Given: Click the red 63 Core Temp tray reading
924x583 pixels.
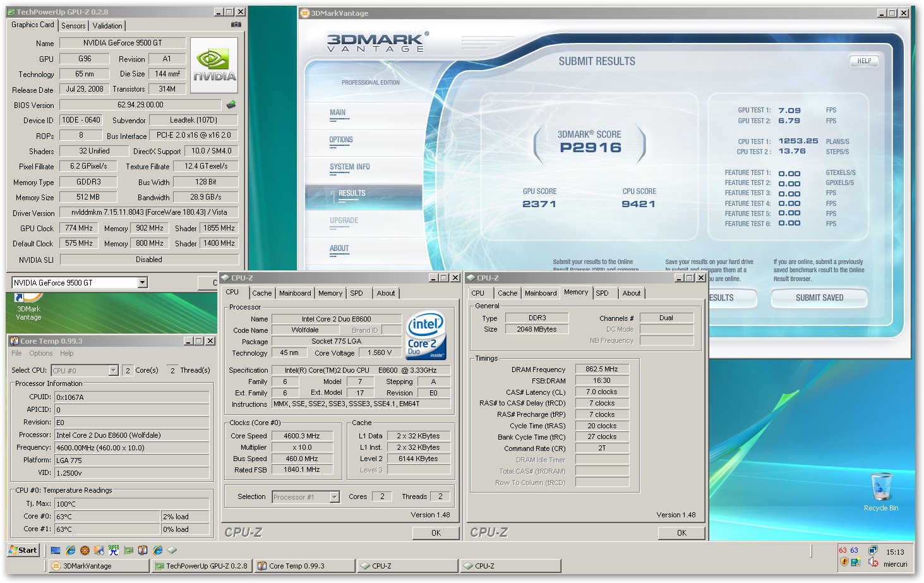Looking at the screenshot, I should coord(843,550).
